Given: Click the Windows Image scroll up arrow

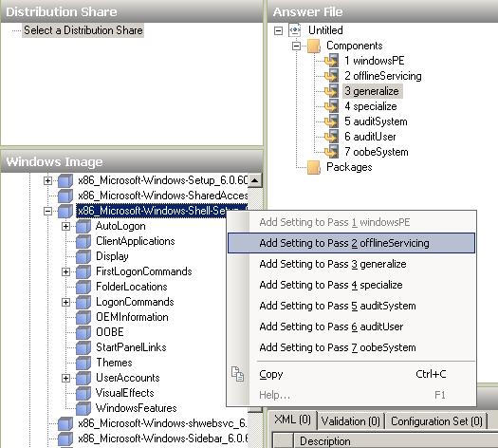Looking at the screenshot, I should [255, 180].
